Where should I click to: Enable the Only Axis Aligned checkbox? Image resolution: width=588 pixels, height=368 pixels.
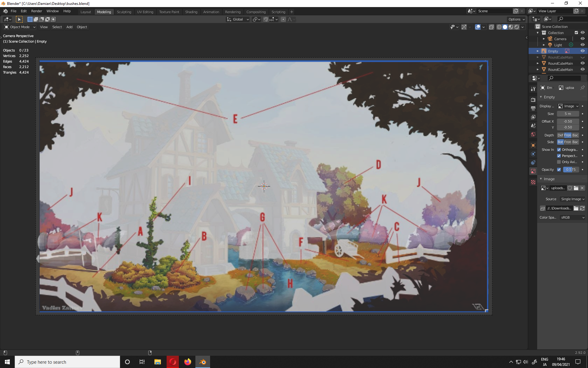(559, 162)
